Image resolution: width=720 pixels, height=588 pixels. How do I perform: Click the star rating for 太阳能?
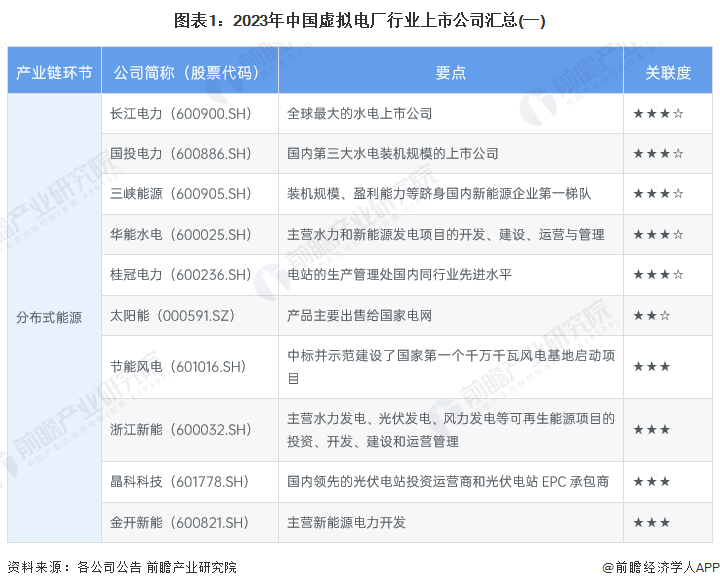pyautogui.click(x=652, y=315)
